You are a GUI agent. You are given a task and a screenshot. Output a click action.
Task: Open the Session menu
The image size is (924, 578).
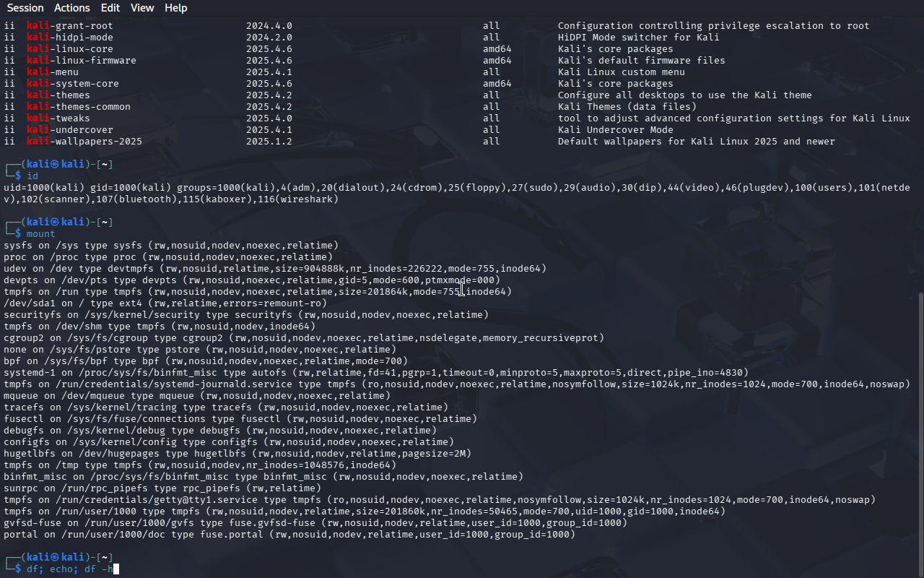tap(25, 8)
